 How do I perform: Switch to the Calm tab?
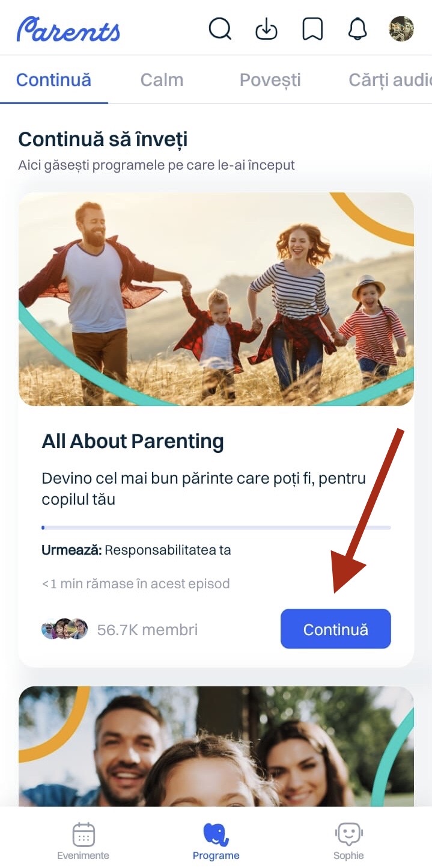click(162, 80)
